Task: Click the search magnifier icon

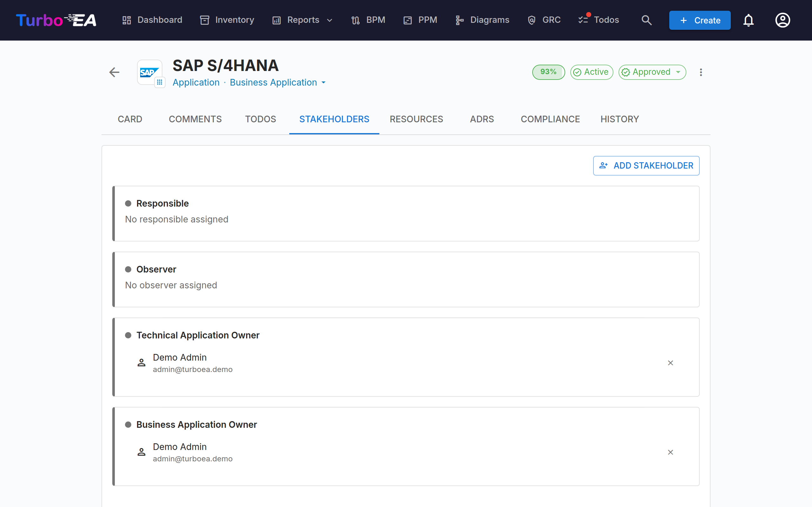Action: click(x=646, y=20)
